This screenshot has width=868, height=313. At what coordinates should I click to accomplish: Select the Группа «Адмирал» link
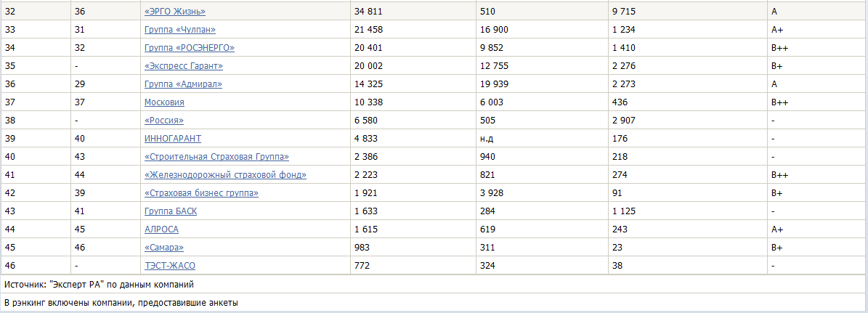183,84
